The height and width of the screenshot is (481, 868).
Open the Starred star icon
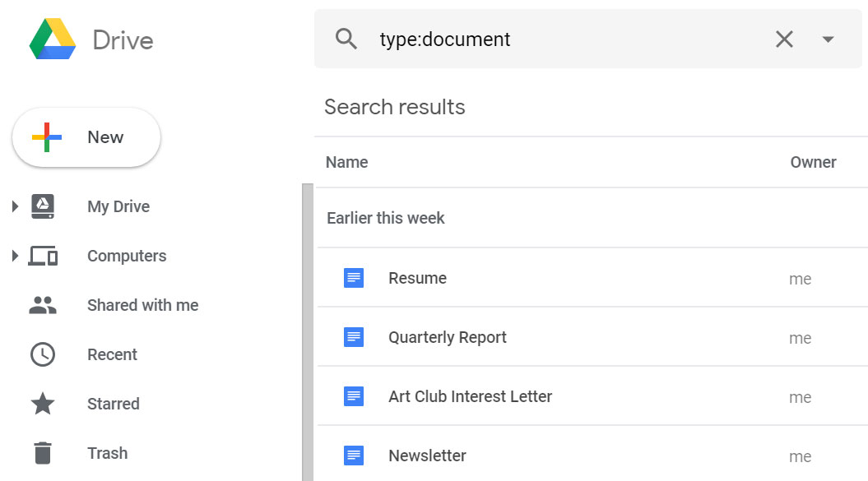coord(43,404)
